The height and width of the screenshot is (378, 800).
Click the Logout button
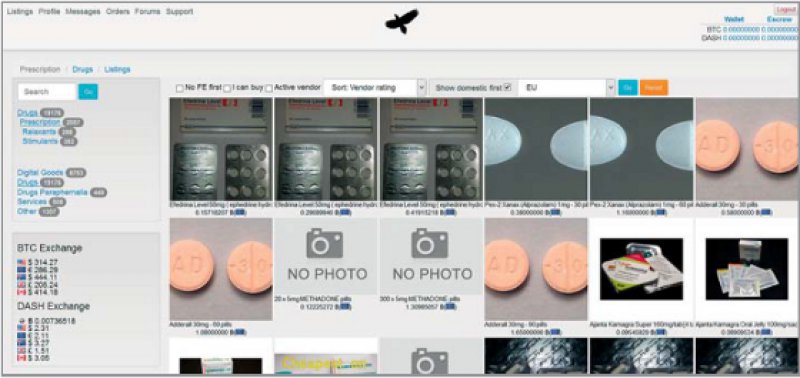(x=785, y=10)
